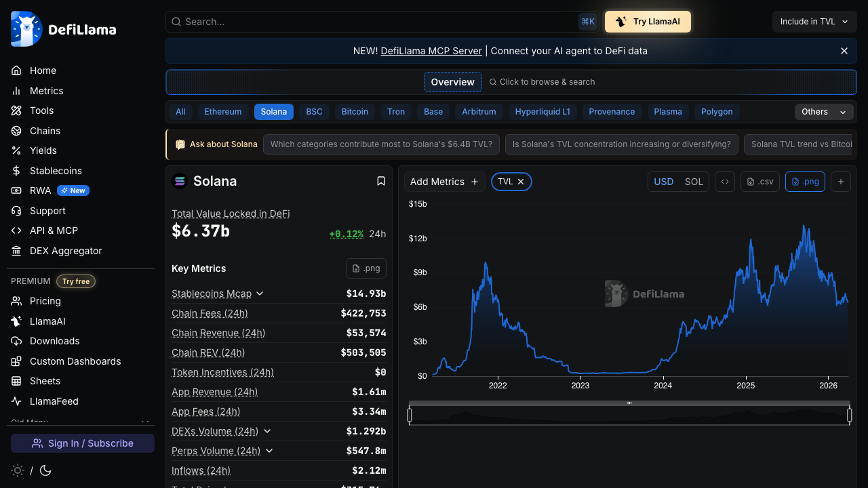The width and height of the screenshot is (868, 488).
Task: Enable dark mode with the moon icon
Action: (45, 470)
